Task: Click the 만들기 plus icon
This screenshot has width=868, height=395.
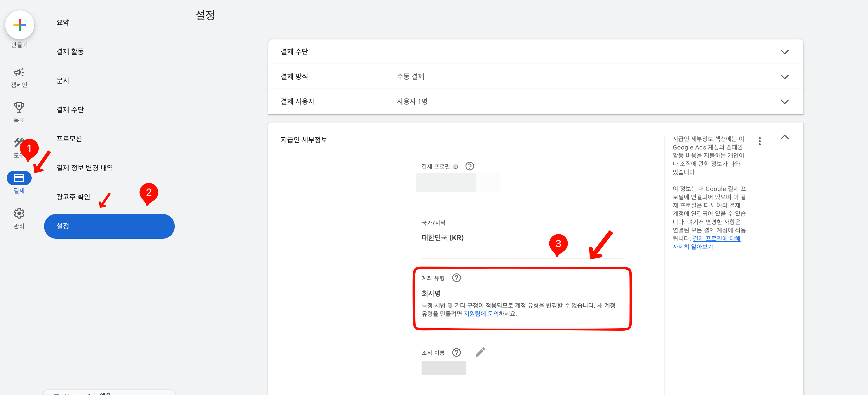Action: tap(19, 25)
